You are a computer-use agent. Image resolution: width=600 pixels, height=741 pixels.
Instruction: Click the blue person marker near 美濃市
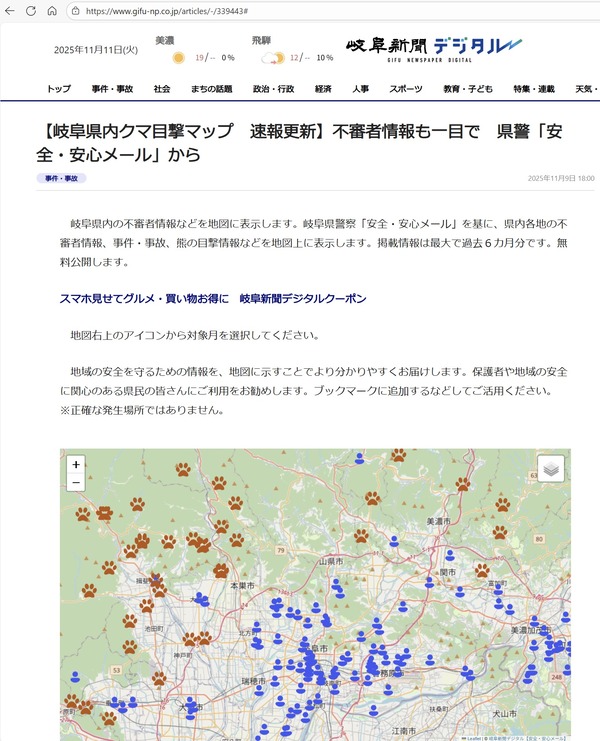[x=394, y=541]
